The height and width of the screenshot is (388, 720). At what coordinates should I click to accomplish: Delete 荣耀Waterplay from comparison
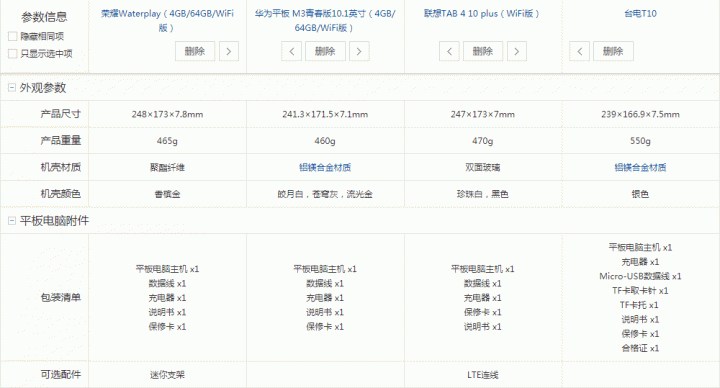[x=195, y=51]
